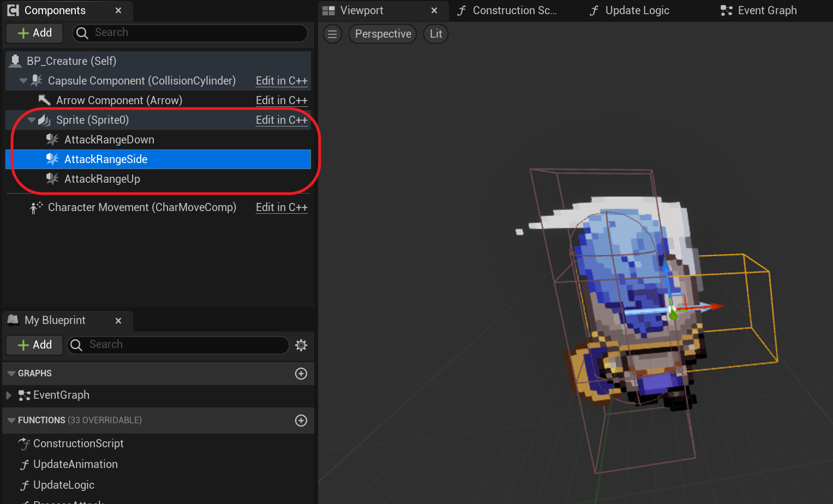This screenshot has height=504, width=833.
Task: Collapse the Sprite (Sprite0) tree node
Action: point(32,120)
